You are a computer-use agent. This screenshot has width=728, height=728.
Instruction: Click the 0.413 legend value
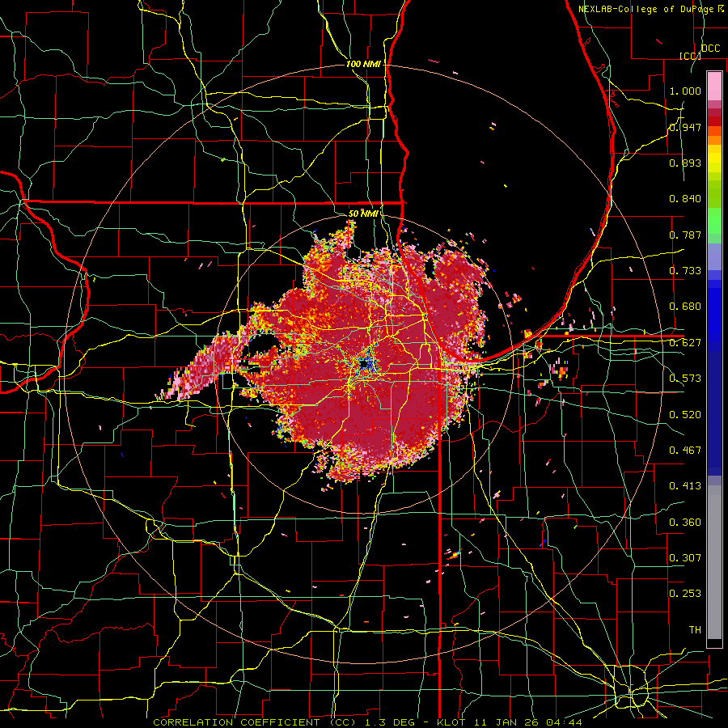point(685,486)
